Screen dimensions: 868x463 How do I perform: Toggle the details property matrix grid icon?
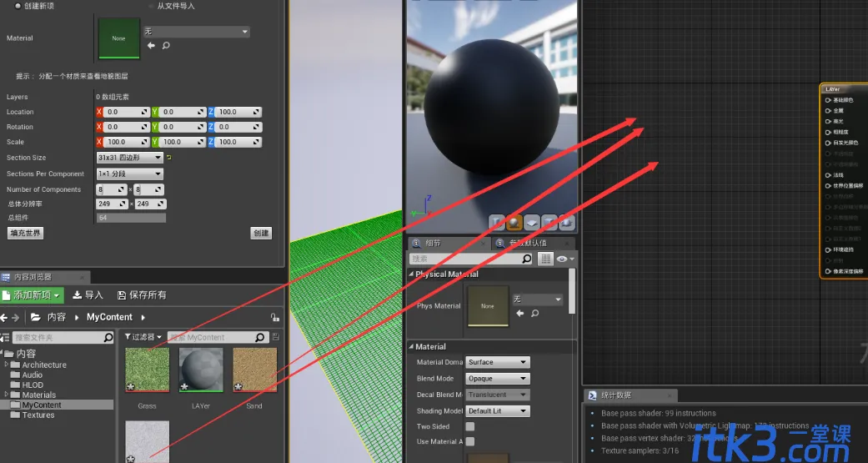coord(546,259)
